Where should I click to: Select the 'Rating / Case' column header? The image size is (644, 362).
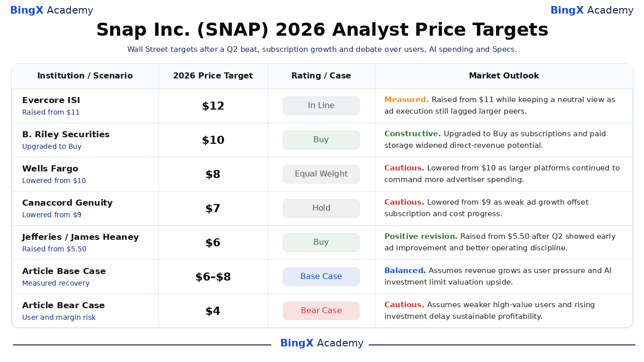(x=321, y=76)
